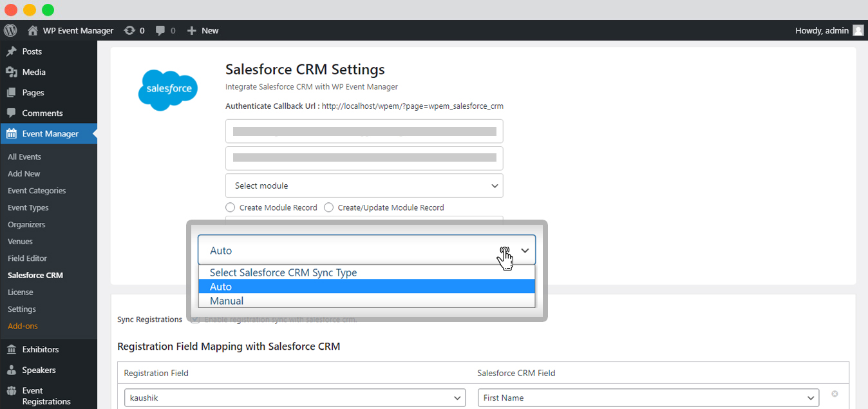
Task: Select Create Module Record radio button
Action: coord(231,207)
